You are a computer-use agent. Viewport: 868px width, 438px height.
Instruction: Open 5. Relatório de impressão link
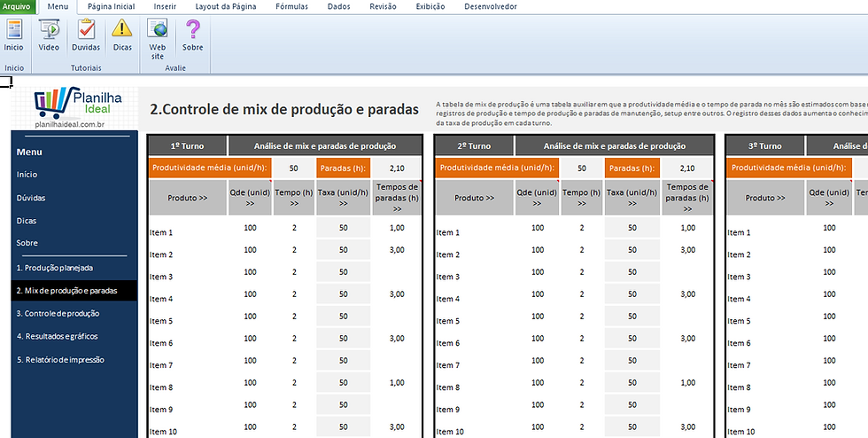tap(60, 359)
